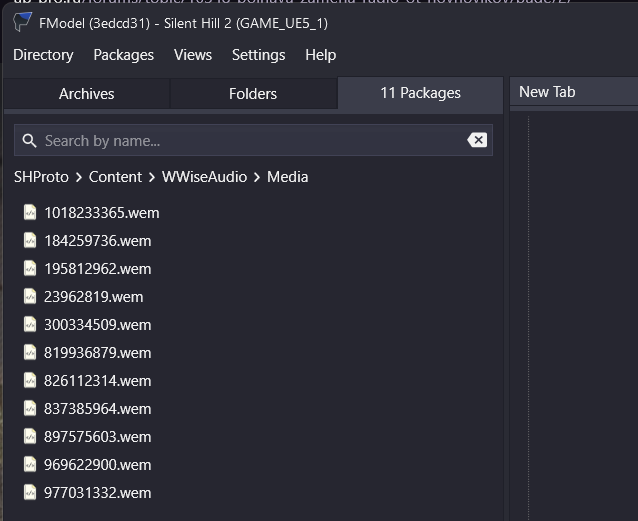Image resolution: width=638 pixels, height=521 pixels.
Task: Click the file icon of 819936879.wem
Action: pos(30,352)
